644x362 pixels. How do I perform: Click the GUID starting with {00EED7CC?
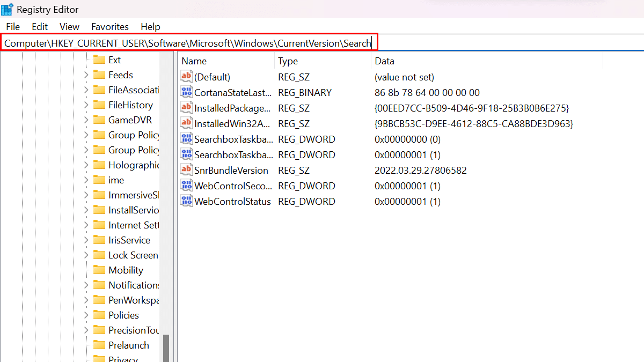pyautogui.click(x=472, y=108)
